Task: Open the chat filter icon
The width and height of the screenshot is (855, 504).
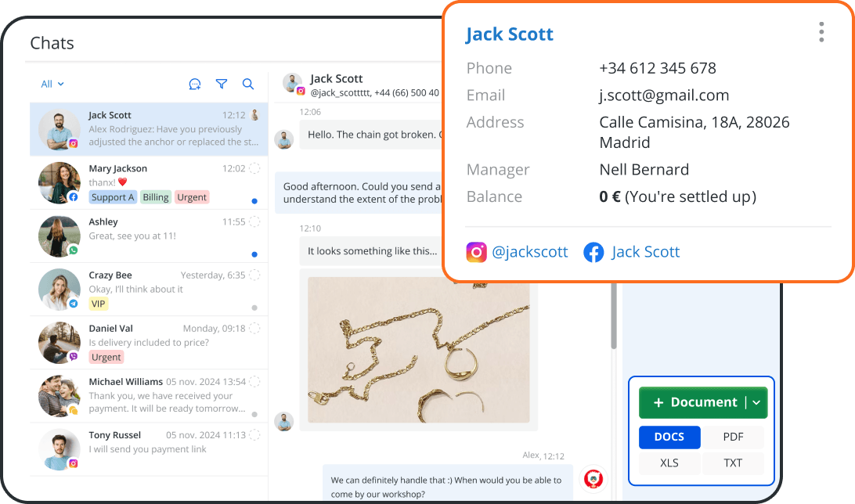Action: [x=222, y=84]
